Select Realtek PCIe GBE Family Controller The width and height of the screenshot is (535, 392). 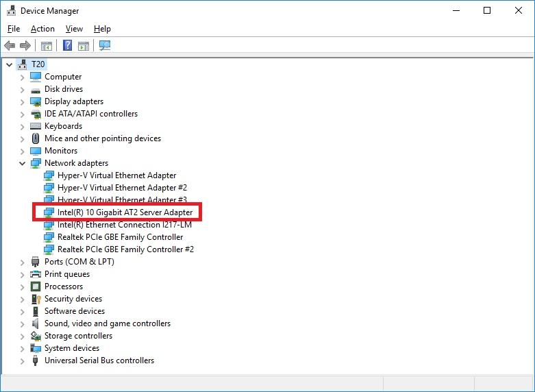[x=120, y=237]
